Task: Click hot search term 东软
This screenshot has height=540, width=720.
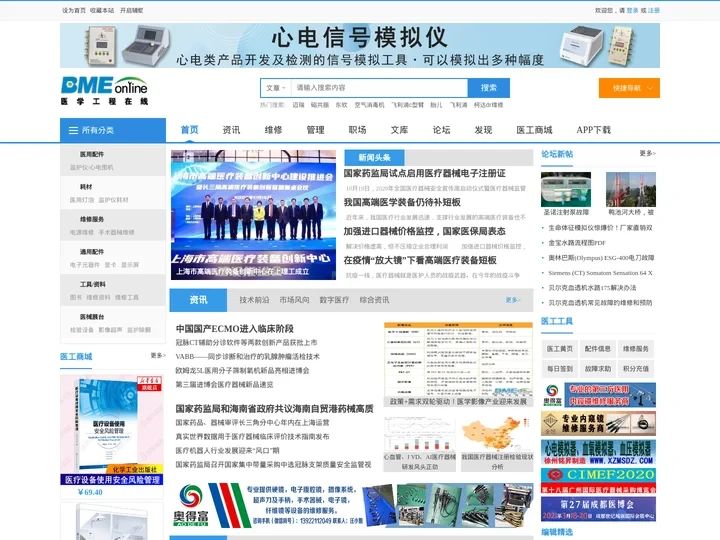Action: coord(342,105)
